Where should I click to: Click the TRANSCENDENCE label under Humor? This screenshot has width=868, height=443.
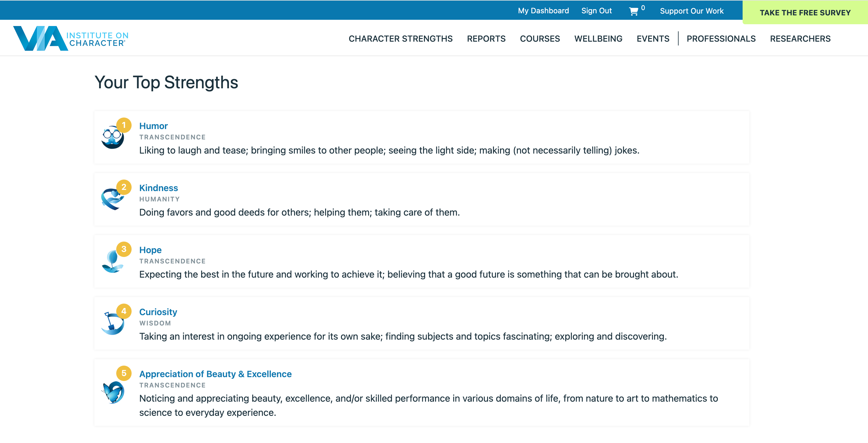[x=172, y=137]
